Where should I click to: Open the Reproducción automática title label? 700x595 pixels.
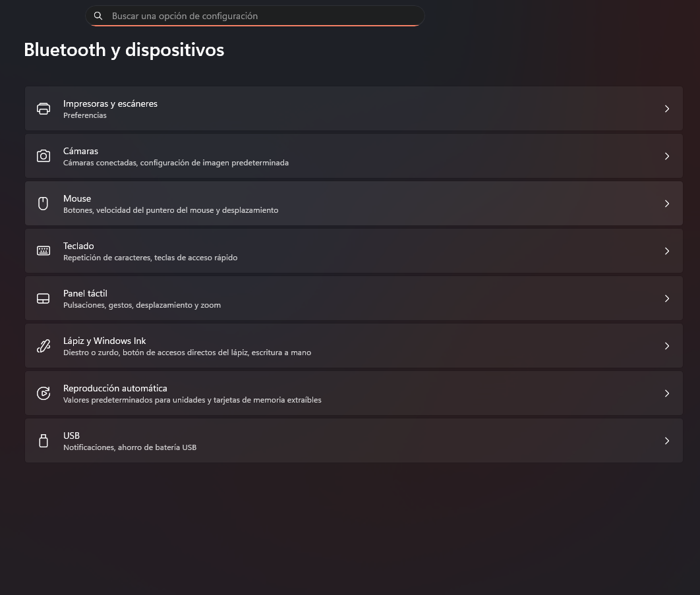[x=115, y=388]
